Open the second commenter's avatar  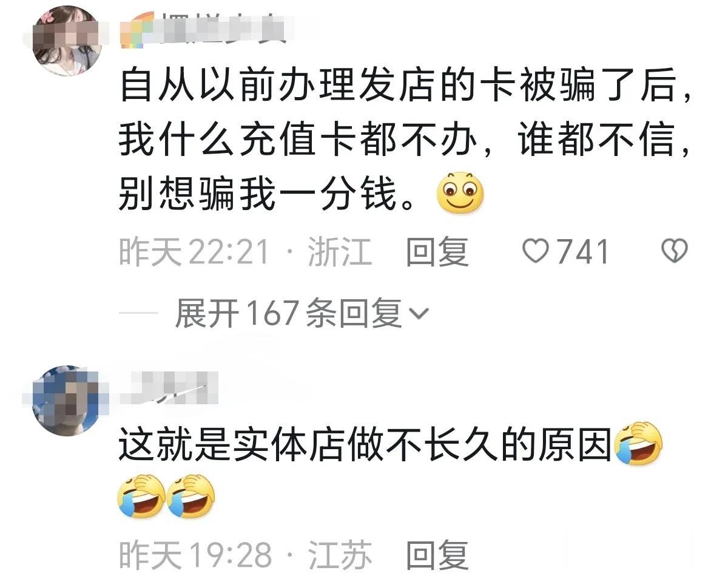[x=67, y=401]
